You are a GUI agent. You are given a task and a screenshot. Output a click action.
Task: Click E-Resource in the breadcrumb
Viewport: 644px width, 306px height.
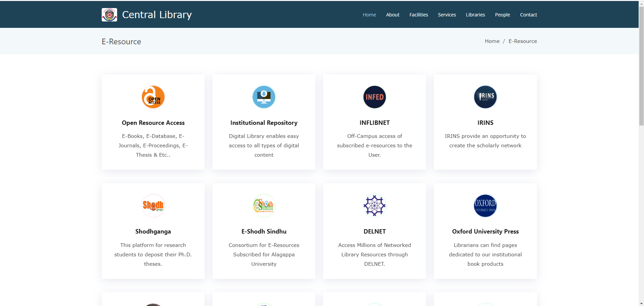click(523, 41)
